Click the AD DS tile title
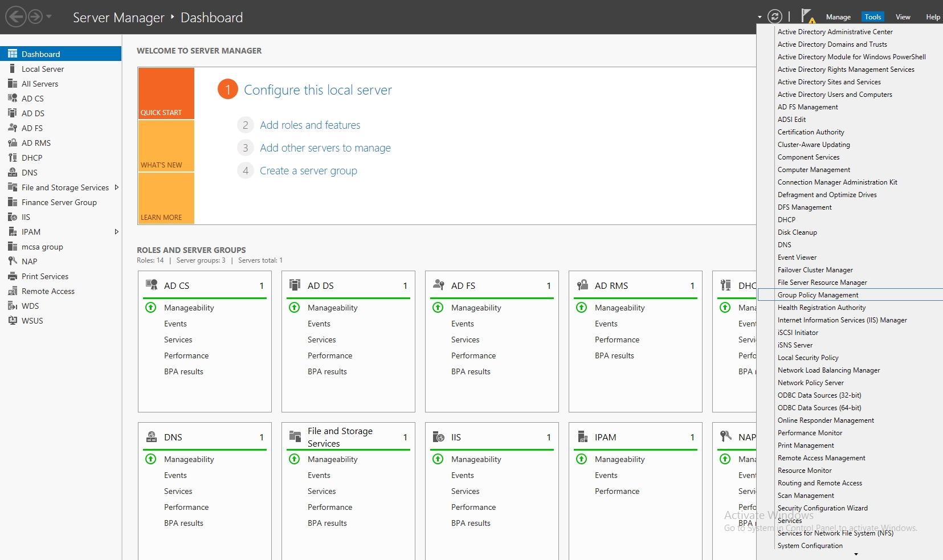The image size is (943, 560). (320, 285)
